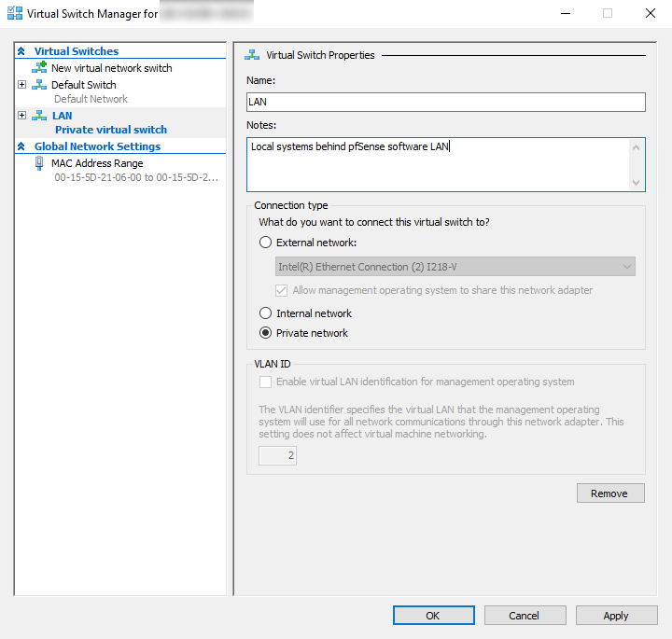Image resolution: width=672 pixels, height=639 pixels.
Task: Expand the LAN tree node
Action: tap(22, 116)
